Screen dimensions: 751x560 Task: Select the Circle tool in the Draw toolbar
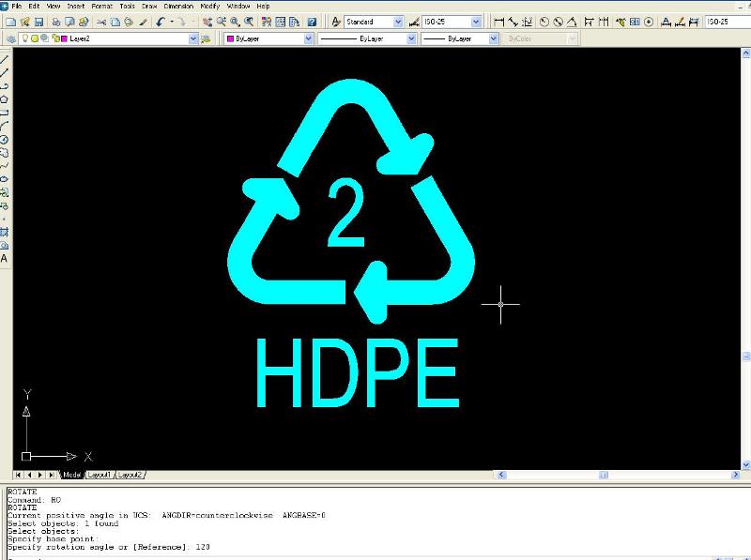tap(5, 140)
